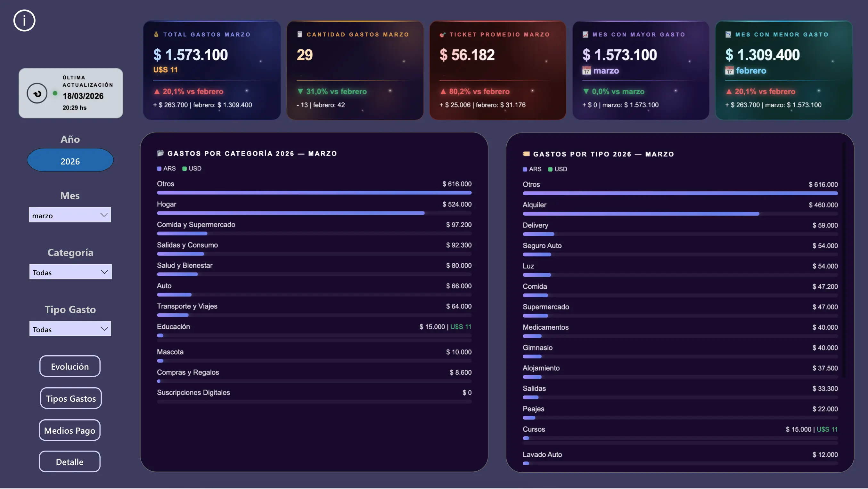Open the Mes dropdown showing marzo
Viewport: 868px width, 489px height.
coord(70,215)
